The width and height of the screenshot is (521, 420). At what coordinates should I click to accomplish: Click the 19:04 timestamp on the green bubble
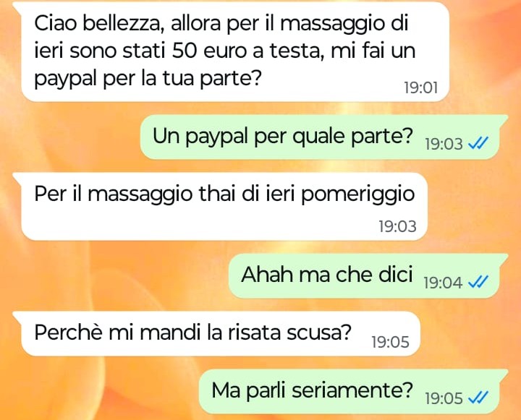click(x=444, y=283)
